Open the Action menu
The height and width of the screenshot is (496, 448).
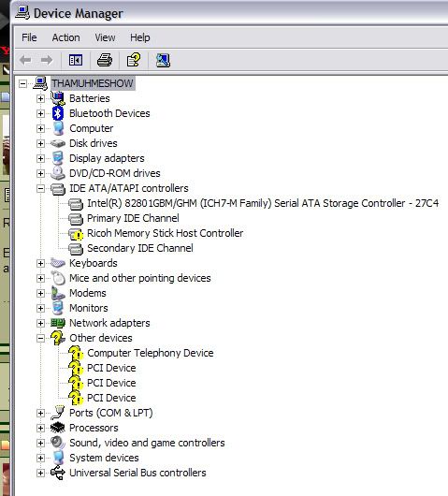[x=66, y=37]
